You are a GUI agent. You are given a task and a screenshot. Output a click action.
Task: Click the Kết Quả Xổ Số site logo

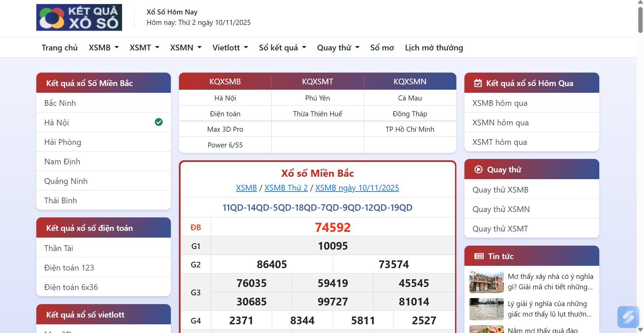(x=79, y=17)
